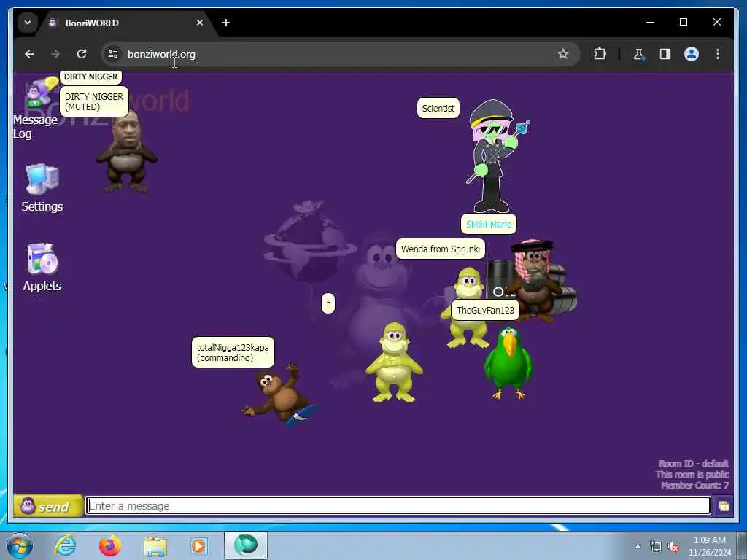Close the BonziWORLD tab
This screenshot has width=747, height=560.
pyautogui.click(x=200, y=23)
